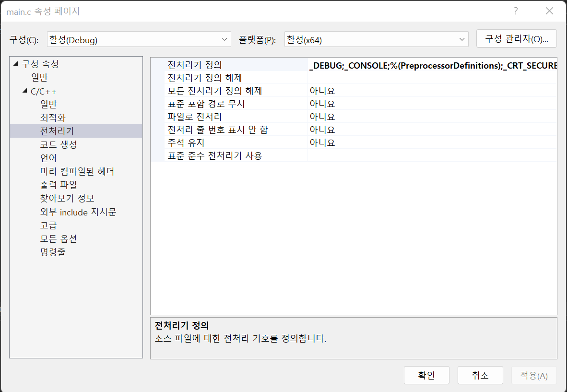
Task: Select 고급 in the tree
Action: pyautogui.click(x=48, y=225)
